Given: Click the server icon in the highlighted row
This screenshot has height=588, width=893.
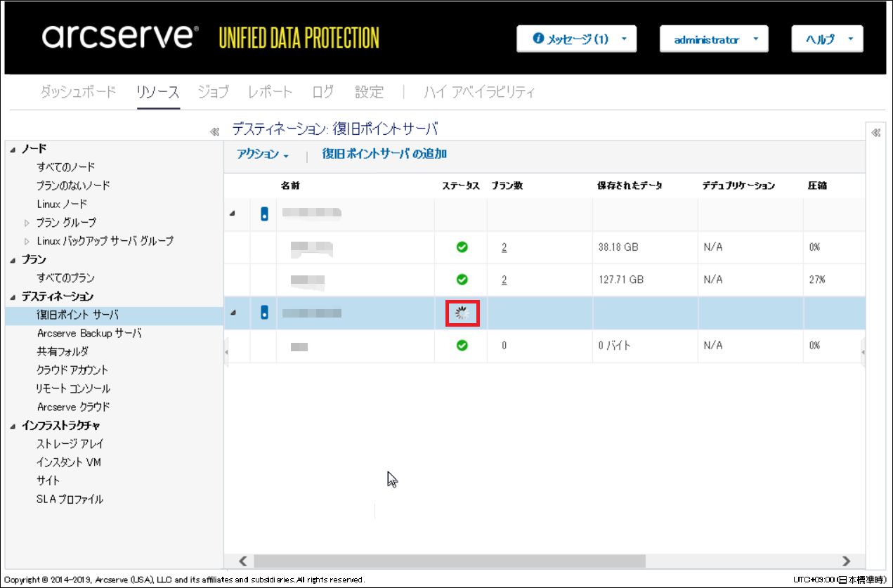Looking at the screenshot, I should pos(264,313).
